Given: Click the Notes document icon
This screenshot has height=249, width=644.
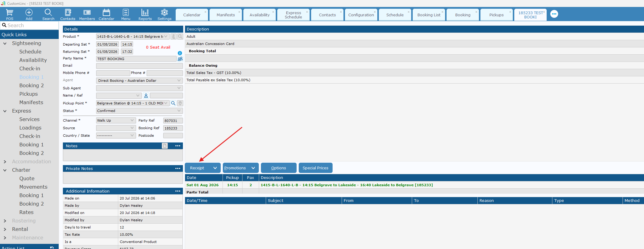Looking at the screenshot, I should (x=165, y=146).
